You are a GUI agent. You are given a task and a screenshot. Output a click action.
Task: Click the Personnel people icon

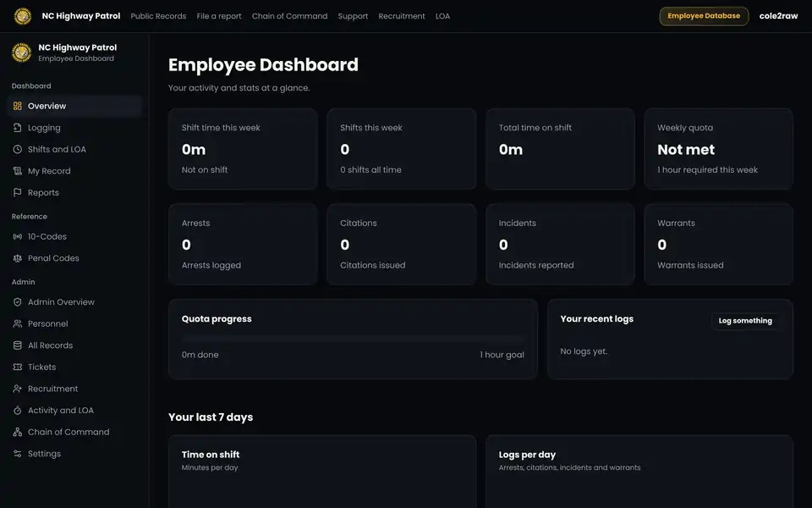pyautogui.click(x=18, y=323)
